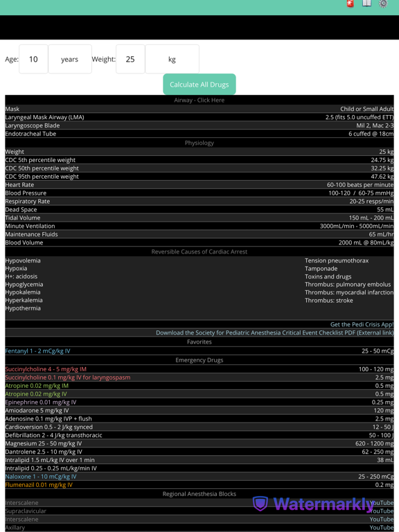
Task: Click Tamponade in causes list
Action: pyautogui.click(x=321, y=268)
